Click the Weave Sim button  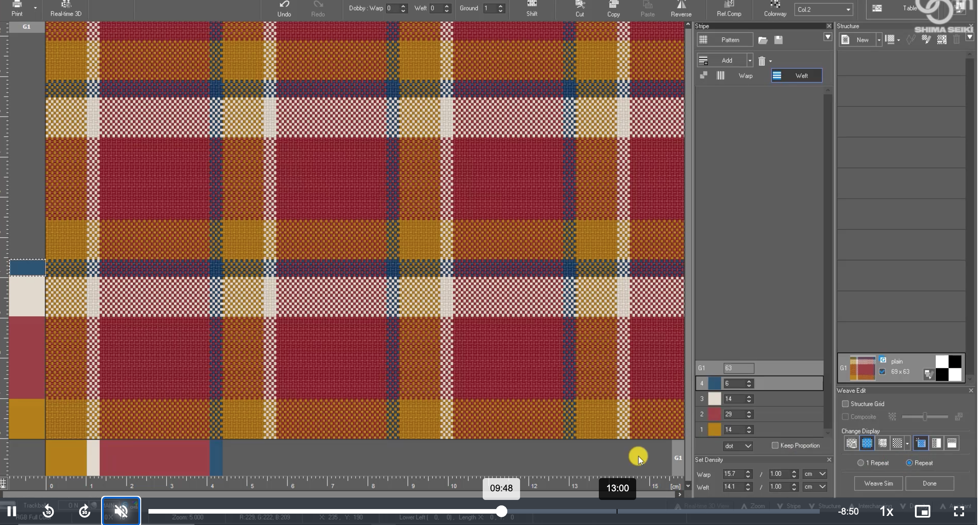click(878, 484)
